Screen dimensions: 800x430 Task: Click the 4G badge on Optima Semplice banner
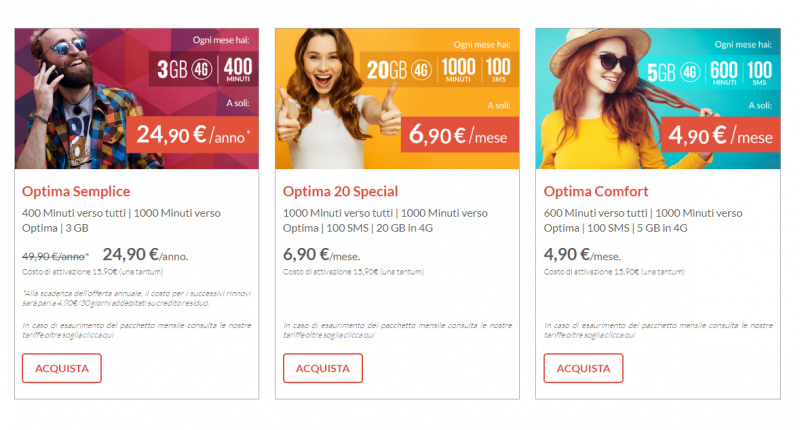[x=204, y=70]
